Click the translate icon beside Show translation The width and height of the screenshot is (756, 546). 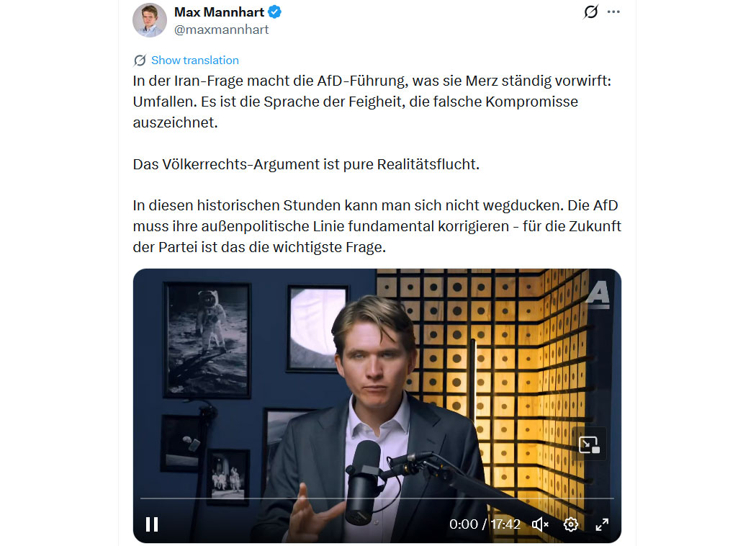140,61
